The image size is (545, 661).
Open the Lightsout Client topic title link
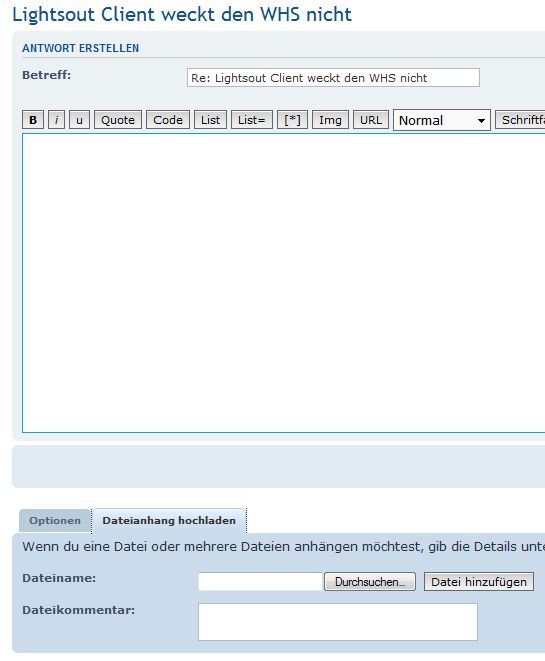point(182,14)
